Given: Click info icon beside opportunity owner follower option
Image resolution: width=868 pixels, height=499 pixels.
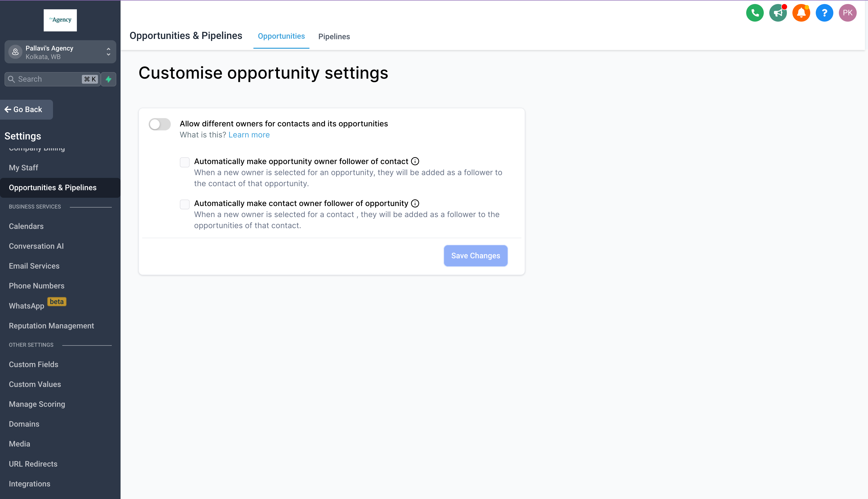Looking at the screenshot, I should [x=415, y=161].
